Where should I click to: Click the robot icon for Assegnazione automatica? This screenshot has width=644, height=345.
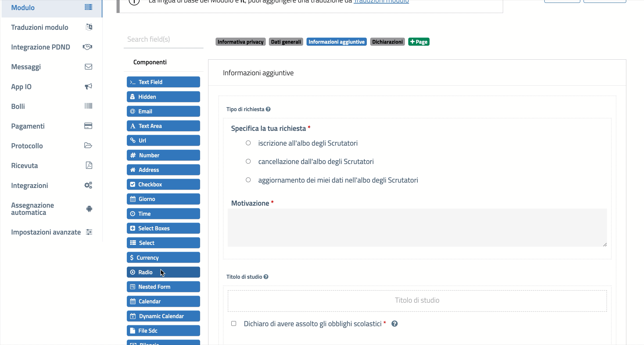coord(89,209)
